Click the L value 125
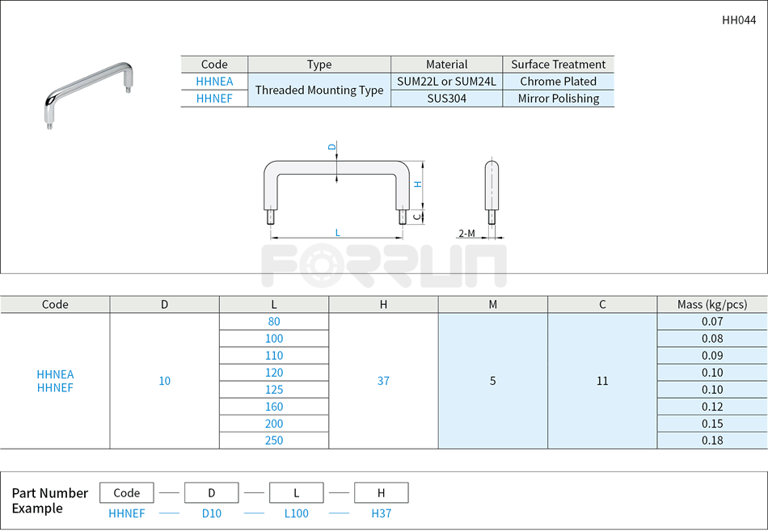Screen dimensions: 768x532 [x=274, y=389]
